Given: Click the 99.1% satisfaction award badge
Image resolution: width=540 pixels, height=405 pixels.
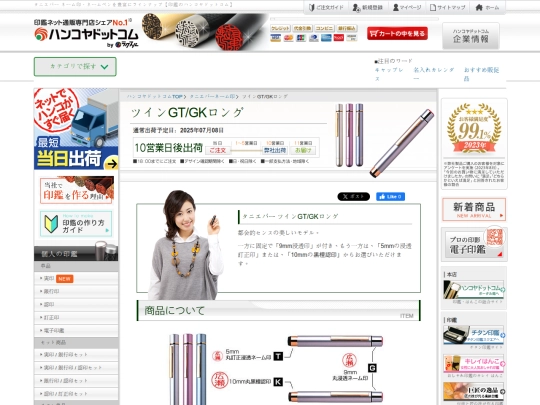Looking at the screenshot, I should (x=474, y=128).
